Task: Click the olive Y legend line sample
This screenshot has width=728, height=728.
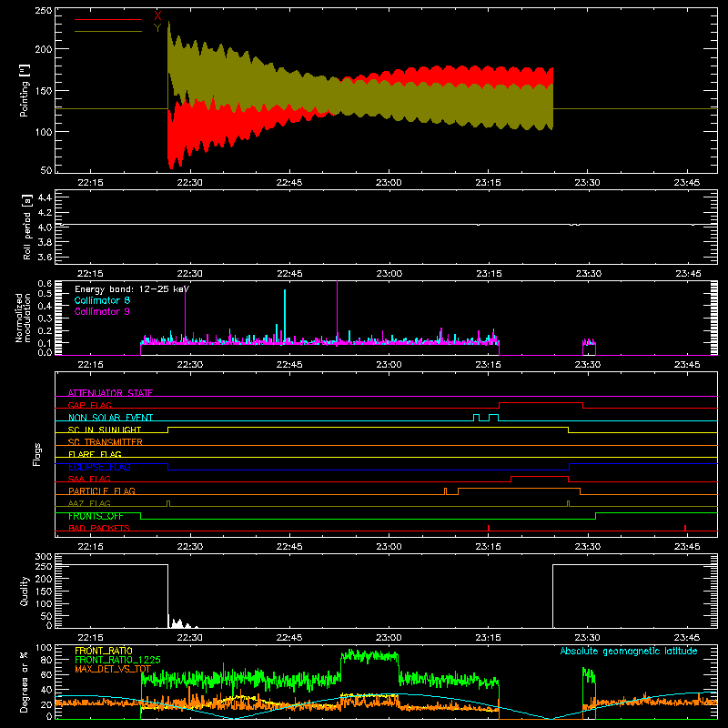Action: point(108,31)
